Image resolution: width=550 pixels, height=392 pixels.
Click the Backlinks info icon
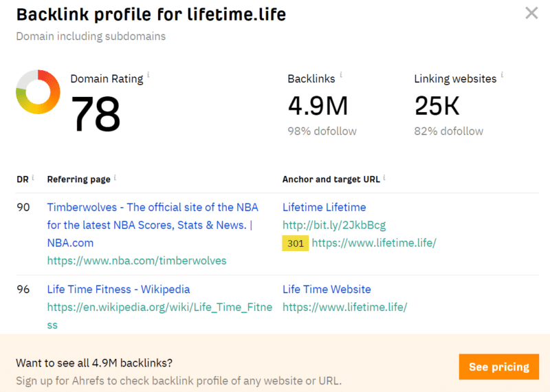coord(341,74)
